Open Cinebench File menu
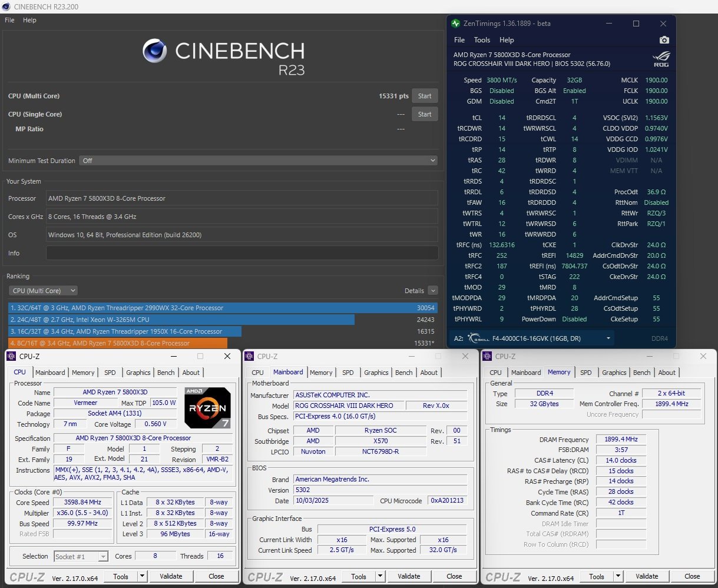The width and height of the screenshot is (718, 588). point(9,20)
